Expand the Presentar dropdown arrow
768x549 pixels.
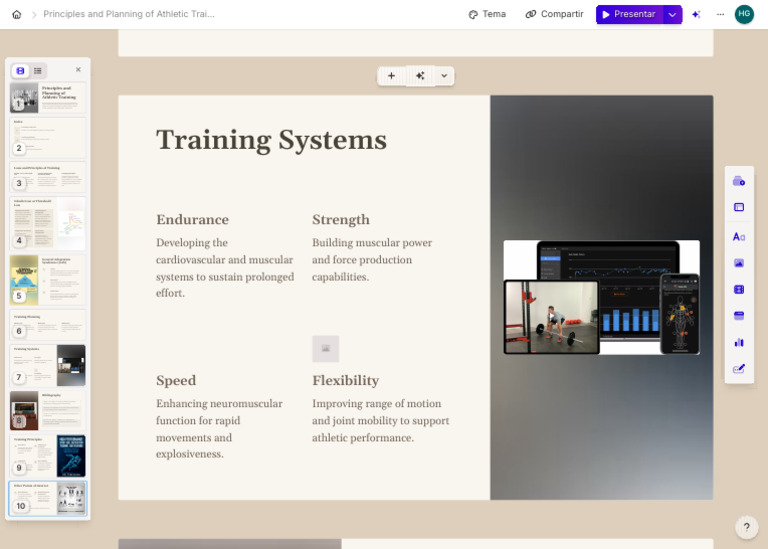coord(672,14)
